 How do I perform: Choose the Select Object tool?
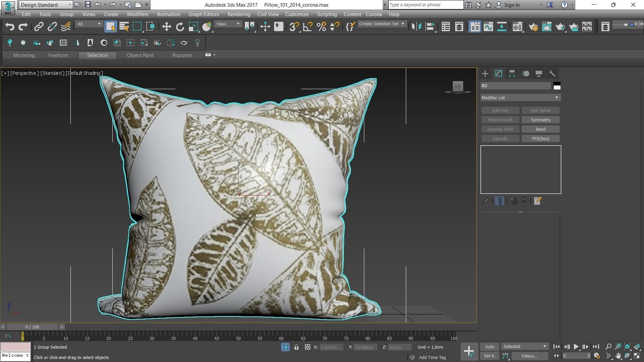pyautogui.click(x=110, y=27)
